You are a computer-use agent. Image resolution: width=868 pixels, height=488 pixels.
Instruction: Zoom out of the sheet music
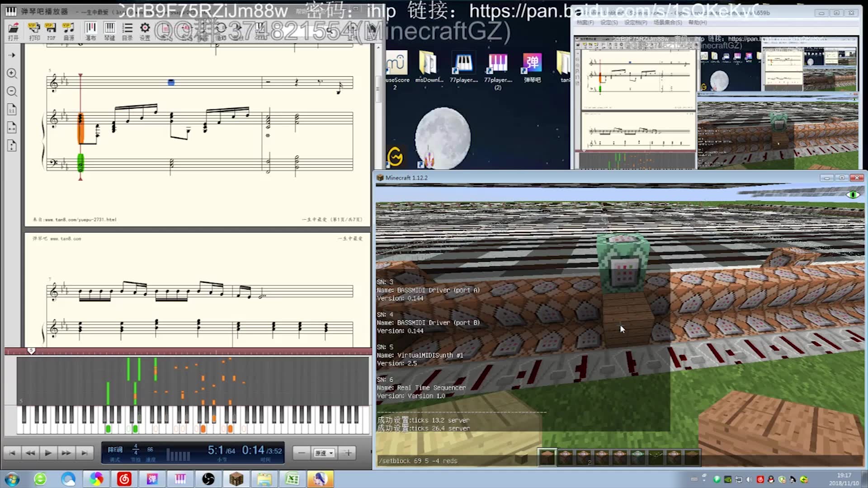click(12, 91)
